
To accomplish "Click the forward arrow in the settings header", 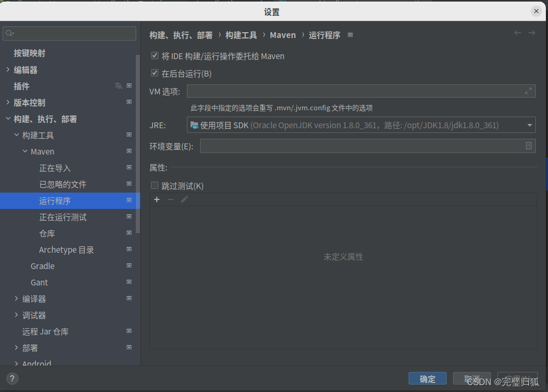I will (x=532, y=33).
